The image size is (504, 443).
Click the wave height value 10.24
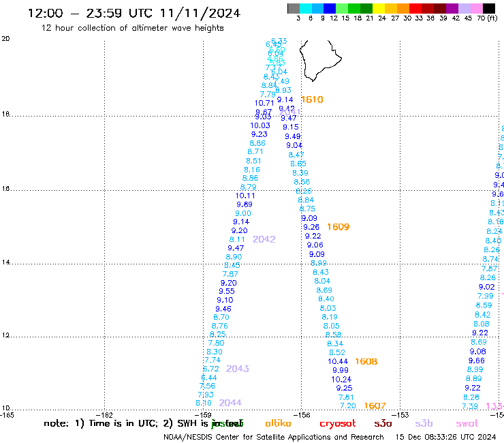341,380
